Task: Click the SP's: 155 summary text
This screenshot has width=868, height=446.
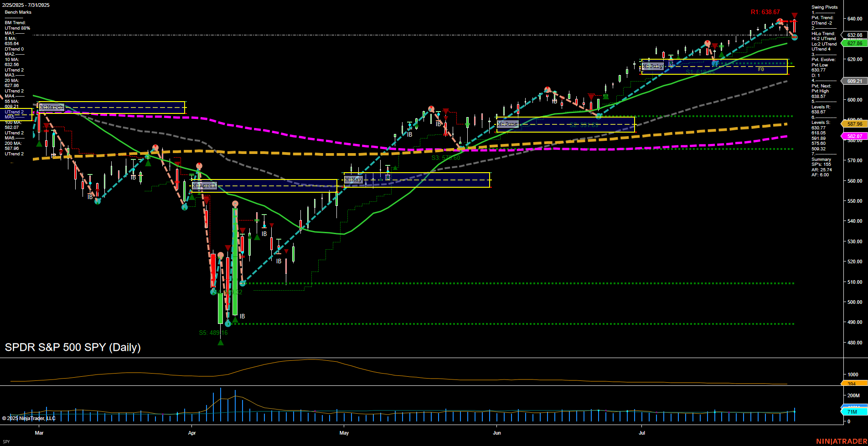Action: pyautogui.click(x=821, y=164)
